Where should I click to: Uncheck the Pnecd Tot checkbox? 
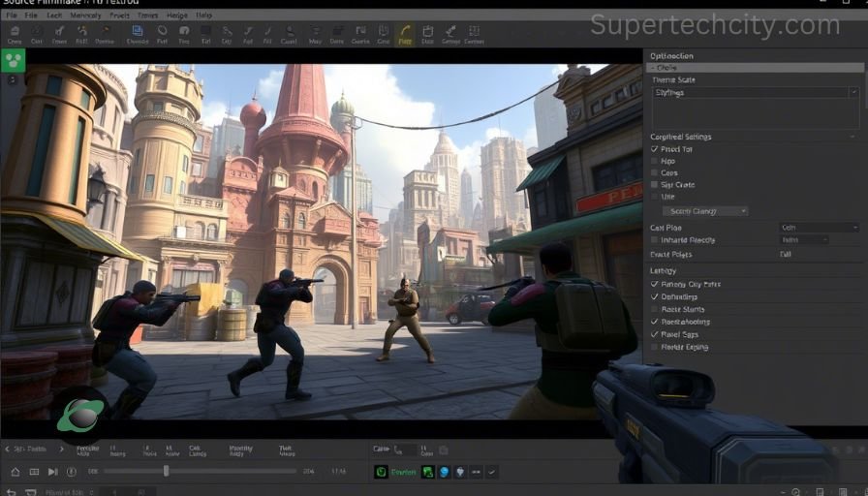654,149
